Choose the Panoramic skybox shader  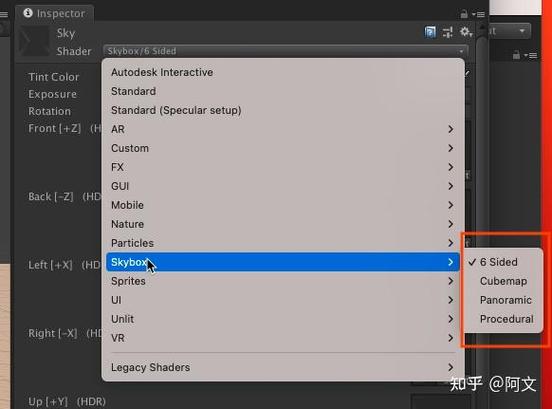click(503, 300)
